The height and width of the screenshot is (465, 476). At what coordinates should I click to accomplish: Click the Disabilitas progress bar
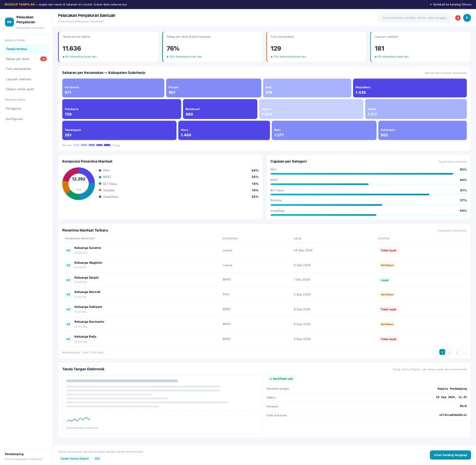tap(368, 215)
